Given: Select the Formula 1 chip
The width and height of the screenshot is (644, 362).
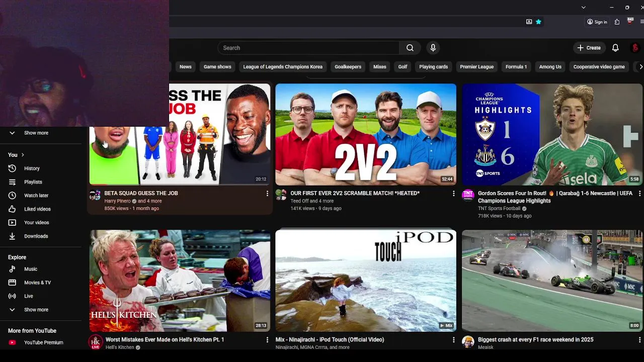Looking at the screenshot, I should tap(516, 67).
